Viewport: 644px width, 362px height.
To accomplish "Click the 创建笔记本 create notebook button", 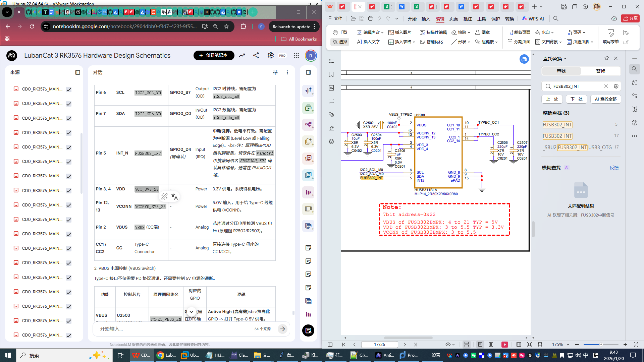I will 214,56.
